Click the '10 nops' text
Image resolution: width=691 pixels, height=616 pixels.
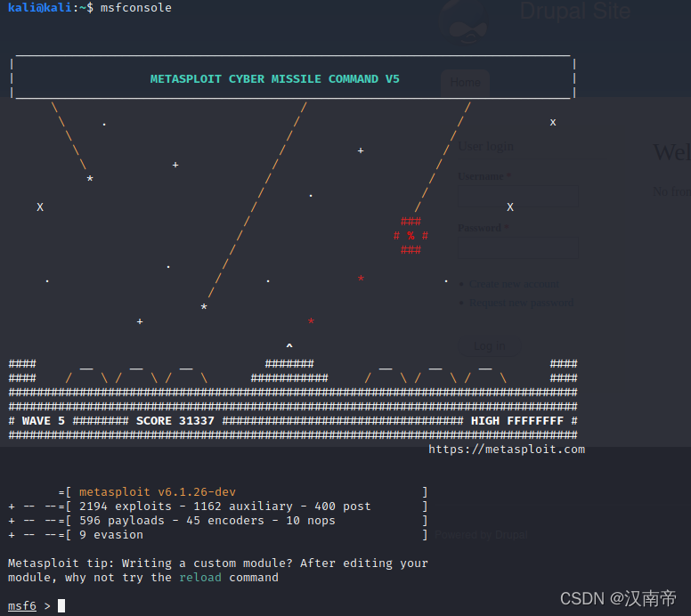click(311, 521)
